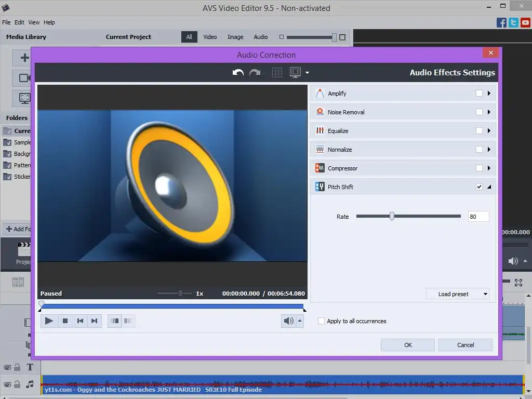Click the thumbnail size slider in Media Library
532x399 pixels.
[x=312, y=37]
